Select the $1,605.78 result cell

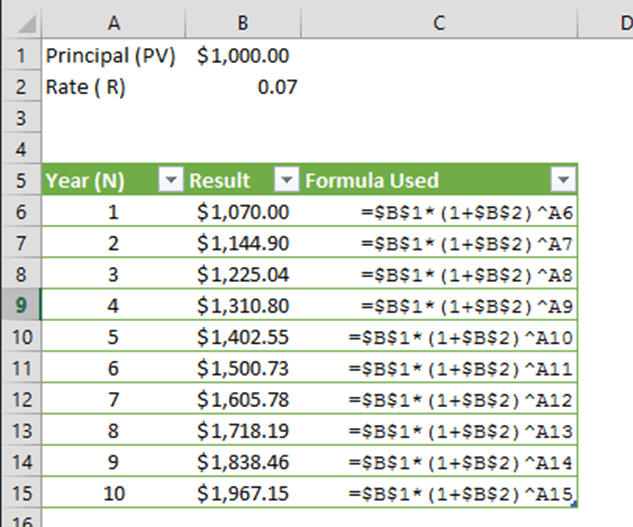pyautogui.click(x=243, y=399)
